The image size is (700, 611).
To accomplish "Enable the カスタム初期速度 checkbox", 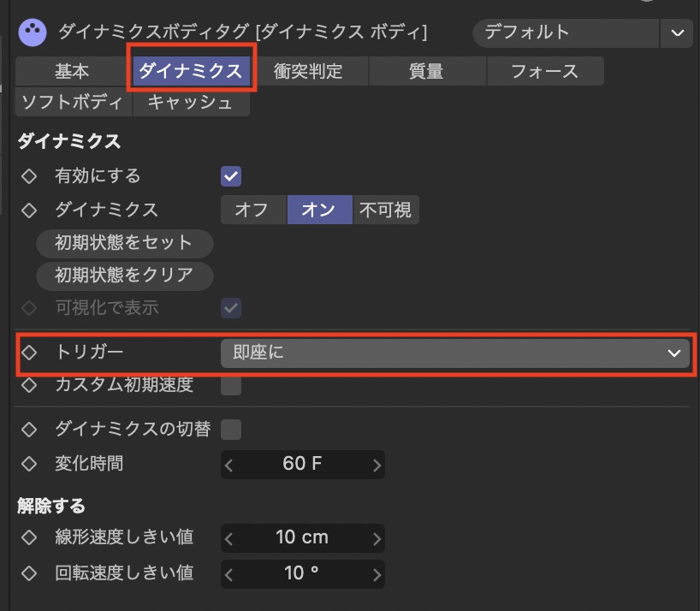I will [231, 385].
